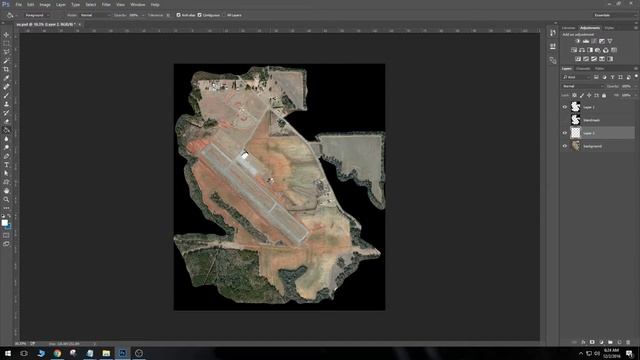
Task: Select the Zoom tool
Action: coord(6,200)
